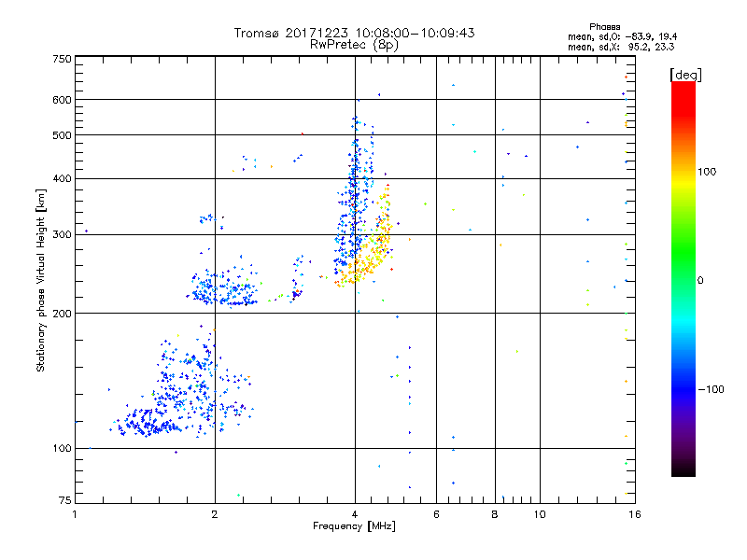
Task: Click the 'Stationary phase Virtual Height [km]' axis label
Action: click(41, 280)
